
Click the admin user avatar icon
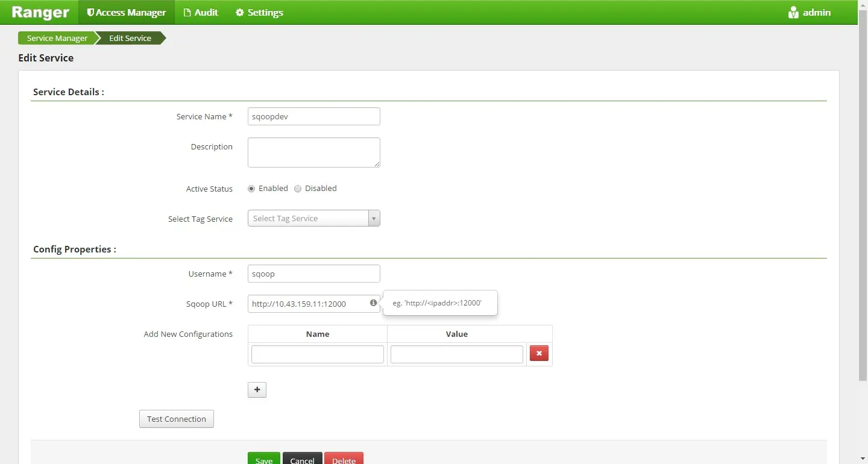click(x=793, y=12)
